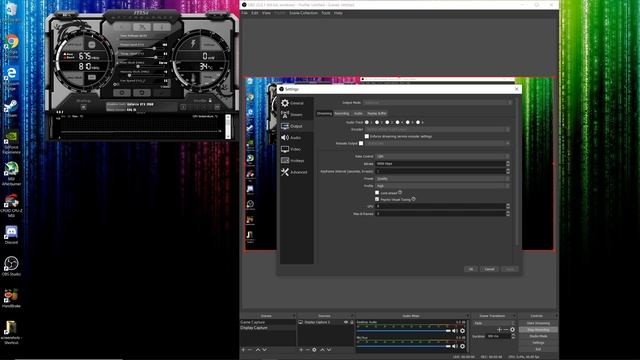This screenshot has width=640, height=360.
Task: Switch to Recording tab in Output settings
Action: click(342, 113)
